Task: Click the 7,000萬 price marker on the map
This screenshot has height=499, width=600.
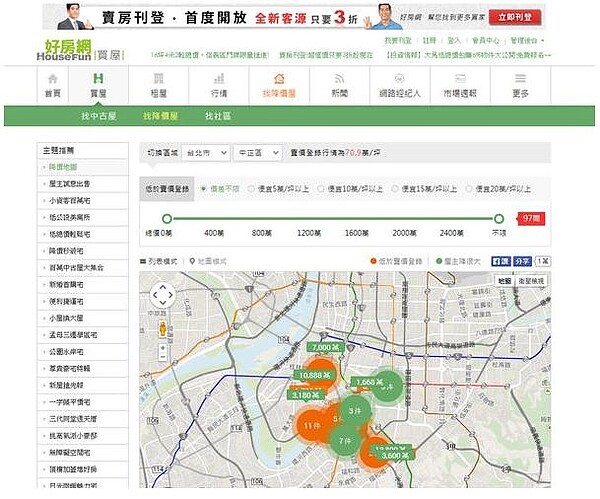Action: pyautogui.click(x=326, y=347)
